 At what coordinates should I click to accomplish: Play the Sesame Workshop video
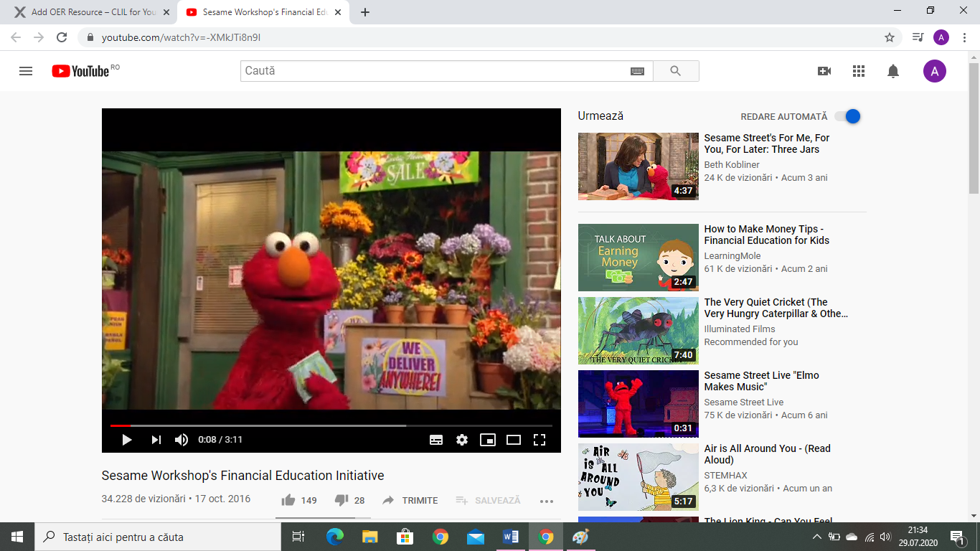click(127, 440)
